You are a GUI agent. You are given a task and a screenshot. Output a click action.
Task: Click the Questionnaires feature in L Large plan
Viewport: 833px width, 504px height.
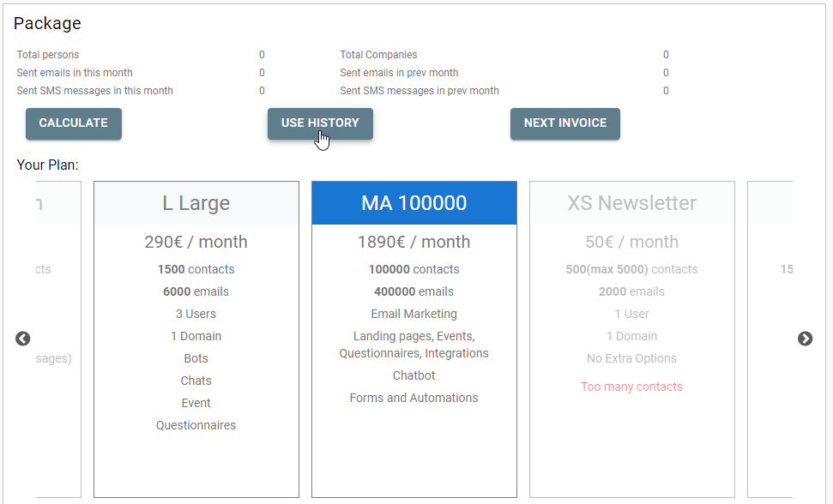pyautogui.click(x=196, y=425)
